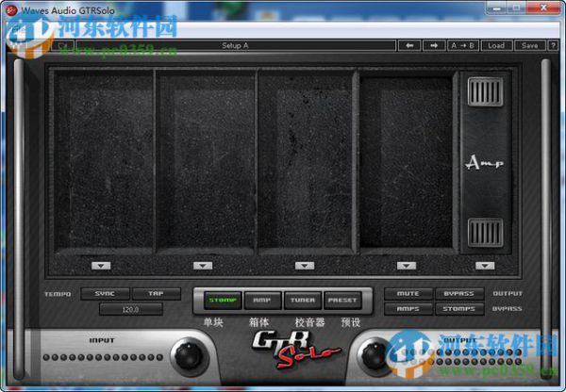566x392 pixels.
Task: Toggle AMPS bypass
Action: [x=408, y=309]
